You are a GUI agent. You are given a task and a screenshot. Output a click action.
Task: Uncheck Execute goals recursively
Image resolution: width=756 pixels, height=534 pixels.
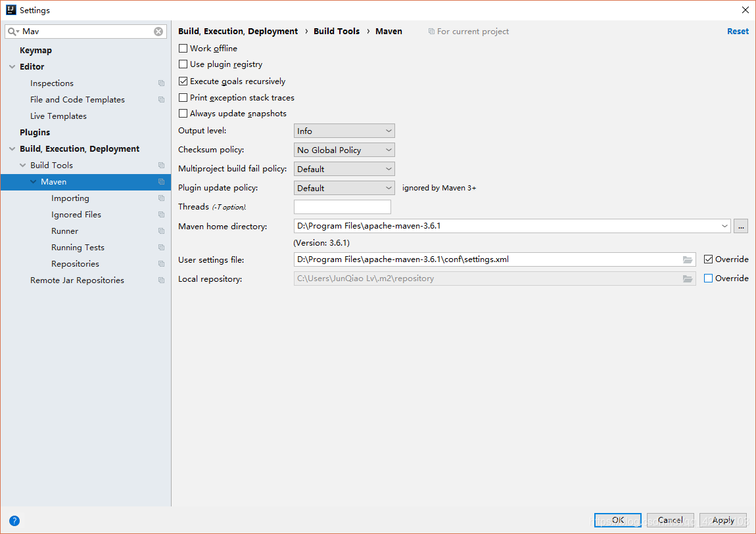183,81
